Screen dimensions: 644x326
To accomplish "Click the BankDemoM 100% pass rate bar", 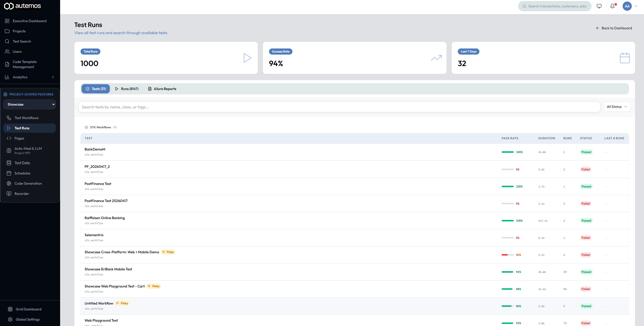I will click(x=507, y=152).
